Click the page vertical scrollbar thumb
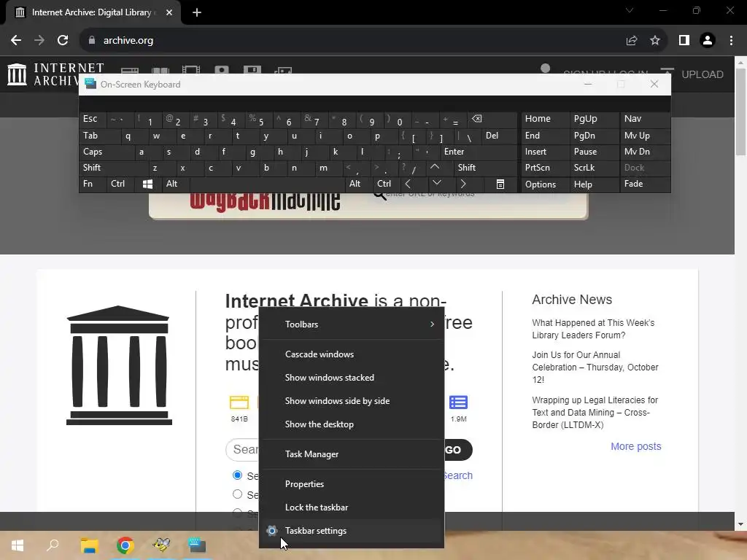Screen dimensions: 747x560 pyautogui.click(x=740, y=112)
